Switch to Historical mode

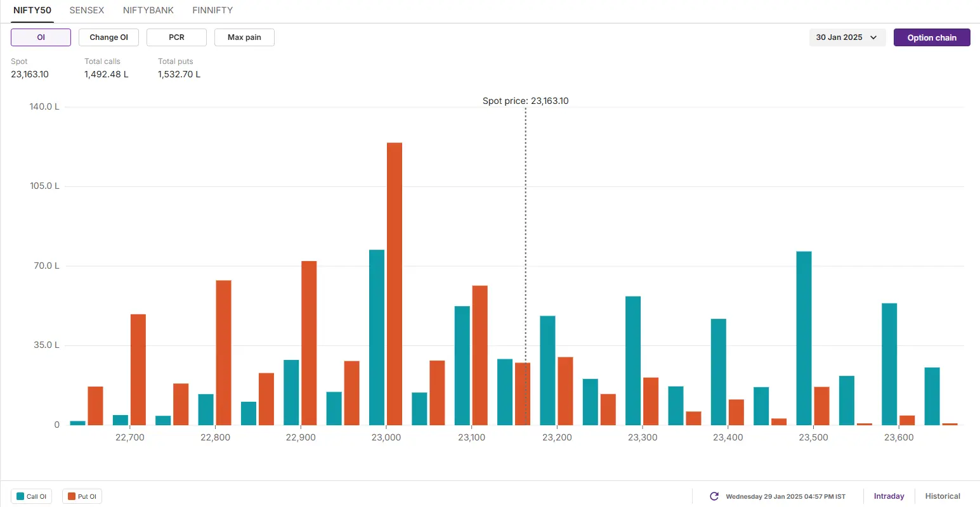pyautogui.click(x=943, y=496)
